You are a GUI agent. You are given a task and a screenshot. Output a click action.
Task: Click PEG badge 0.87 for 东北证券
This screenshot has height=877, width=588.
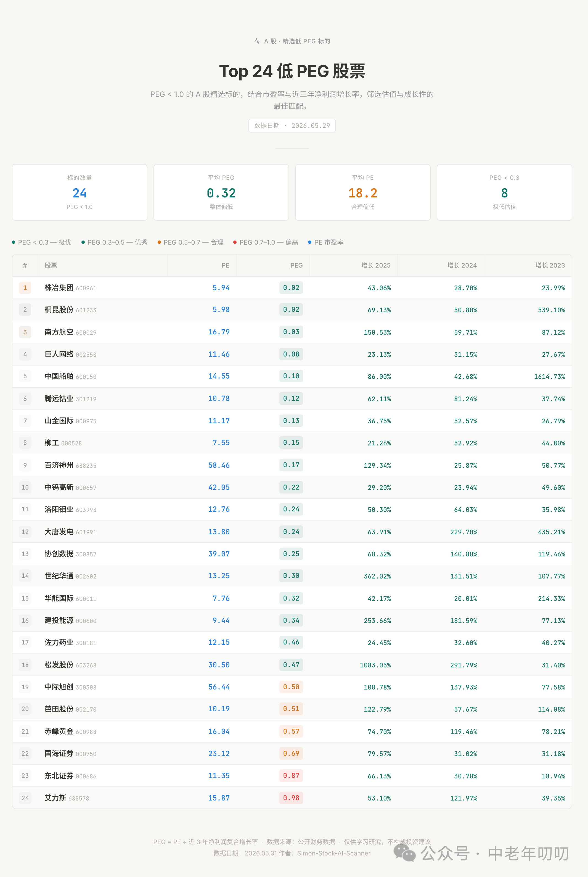point(291,775)
